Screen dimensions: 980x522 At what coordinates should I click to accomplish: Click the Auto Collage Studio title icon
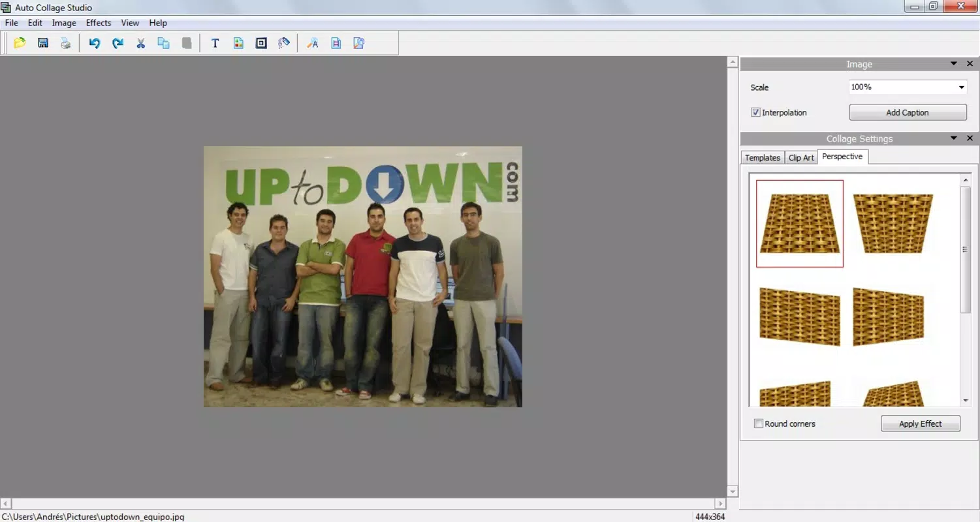click(6, 7)
